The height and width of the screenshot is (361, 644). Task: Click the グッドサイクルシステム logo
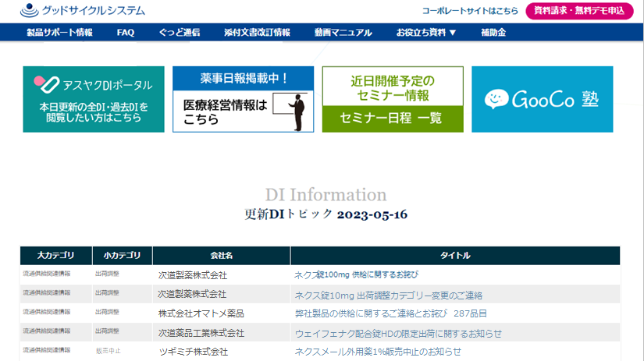(x=83, y=10)
